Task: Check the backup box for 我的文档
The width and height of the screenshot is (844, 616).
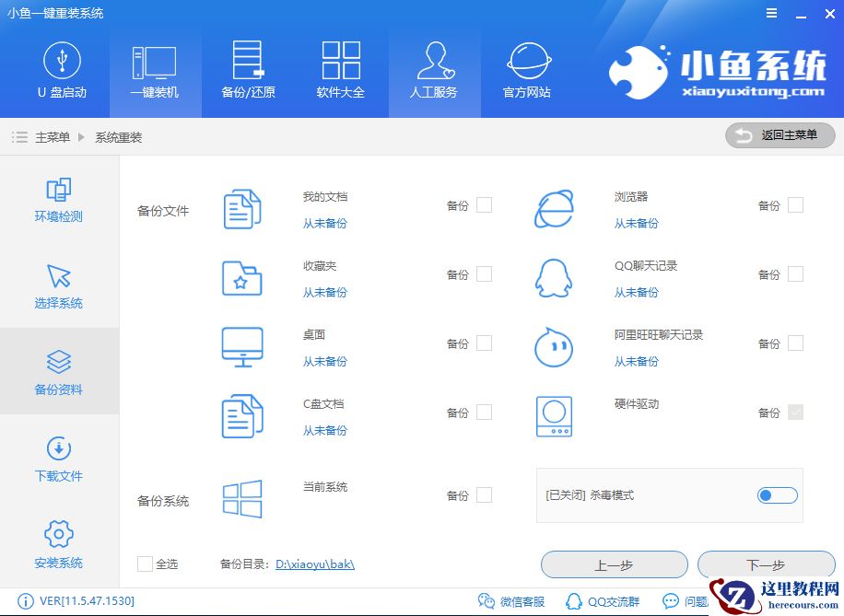Action: (x=485, y=205)
